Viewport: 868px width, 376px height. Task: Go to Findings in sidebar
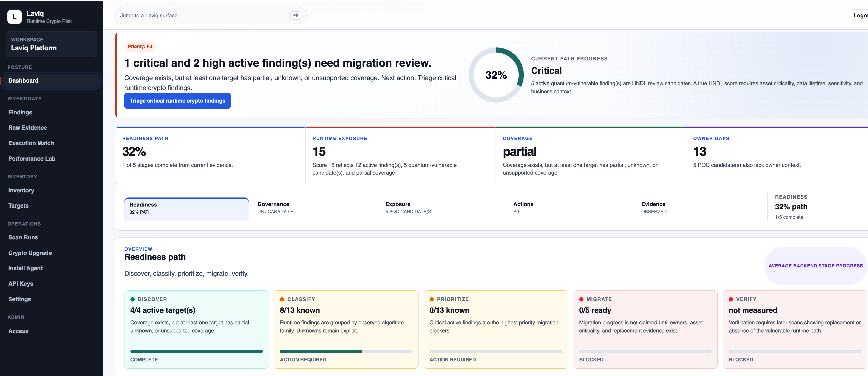click(x=20, y=112)
